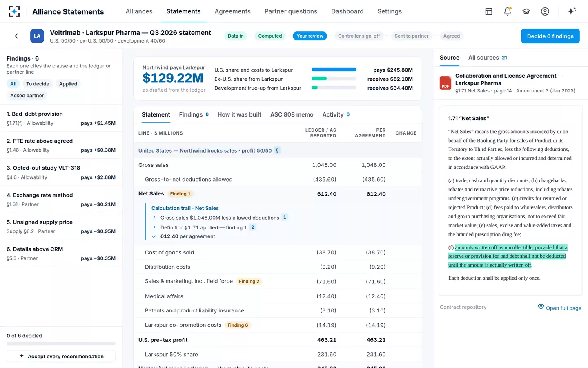Viewport: 588px width, 368px height.
Task: Select the Your review workflow step
Action: click(310, 36)
